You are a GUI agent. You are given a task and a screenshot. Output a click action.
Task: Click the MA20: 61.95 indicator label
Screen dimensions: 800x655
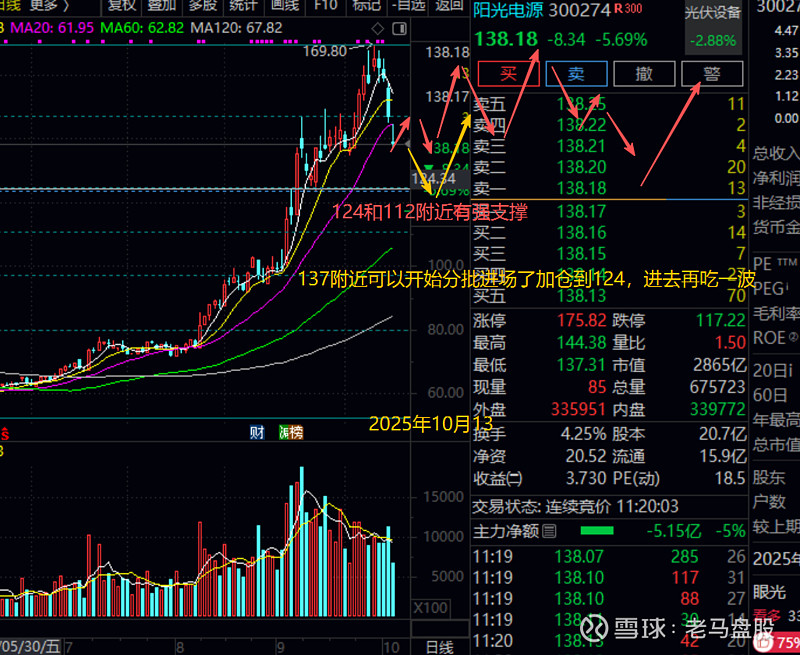point(52,28)
